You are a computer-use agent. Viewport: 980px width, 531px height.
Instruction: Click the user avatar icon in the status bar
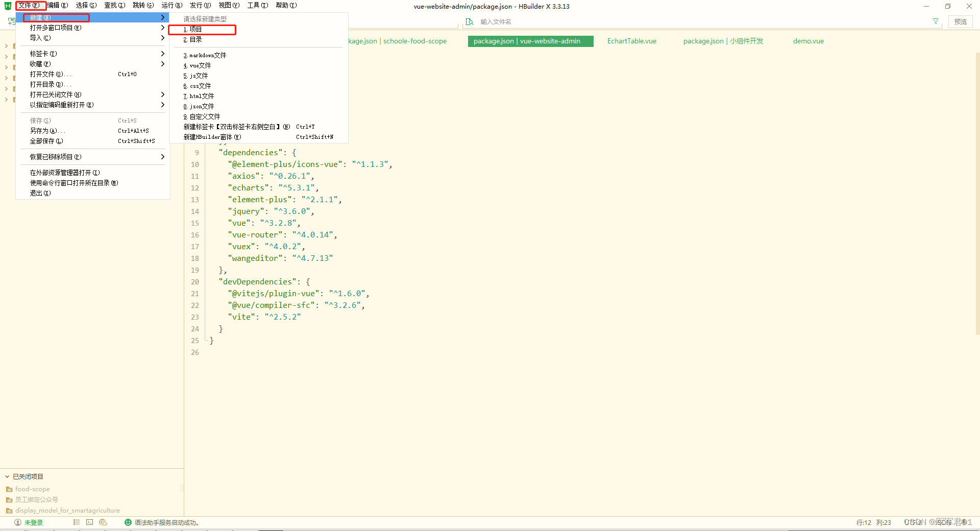18,522
